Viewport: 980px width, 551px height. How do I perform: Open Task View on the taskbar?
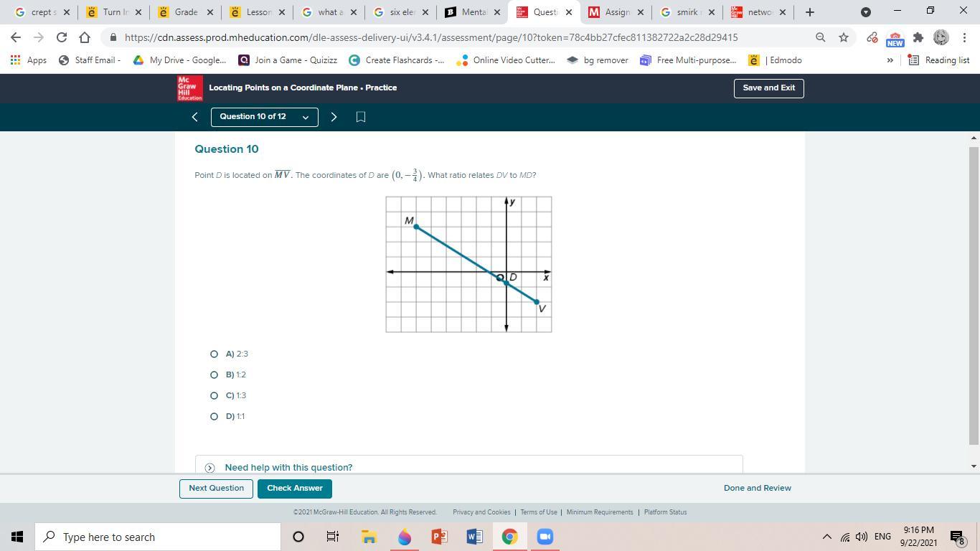tap(333, 537)
